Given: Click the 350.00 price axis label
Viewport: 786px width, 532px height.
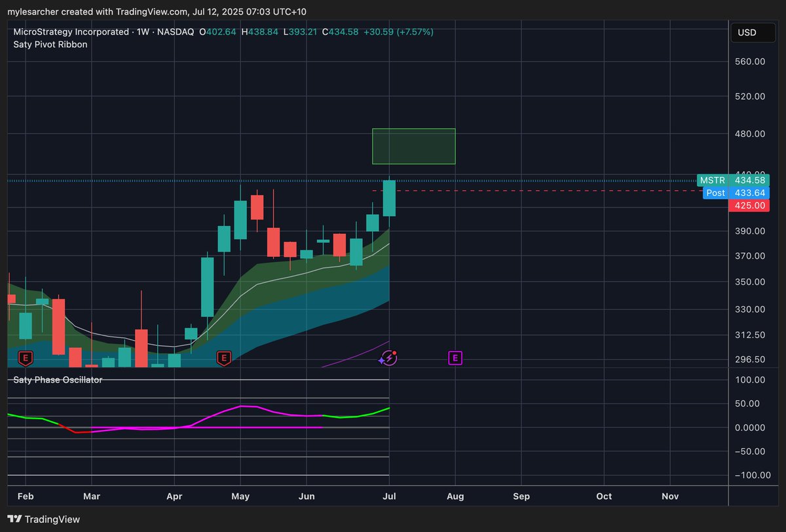Looking at the screenshot, I should [x=751, y=282].
